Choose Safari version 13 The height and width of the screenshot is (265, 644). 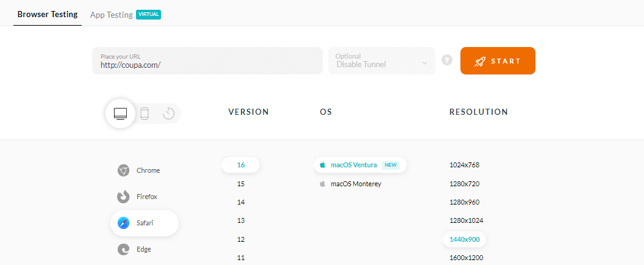coord(241,220)
